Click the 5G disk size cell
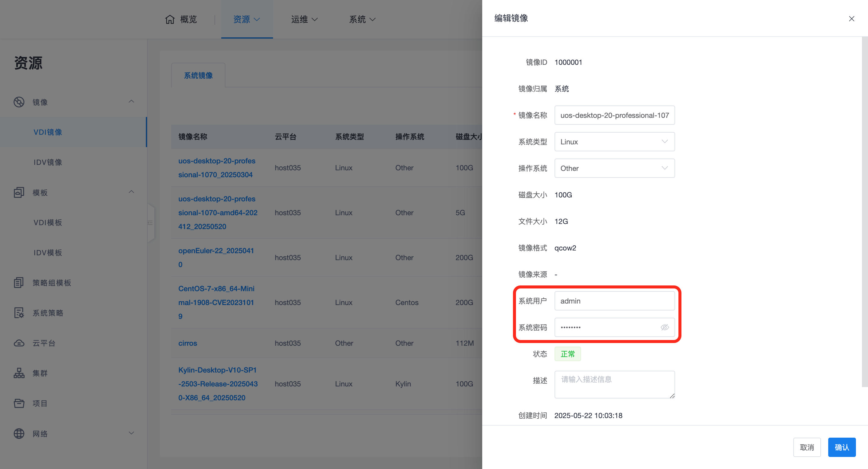This screenshot has height=469, width=868. pyautogui.click(x=460, y=212)
